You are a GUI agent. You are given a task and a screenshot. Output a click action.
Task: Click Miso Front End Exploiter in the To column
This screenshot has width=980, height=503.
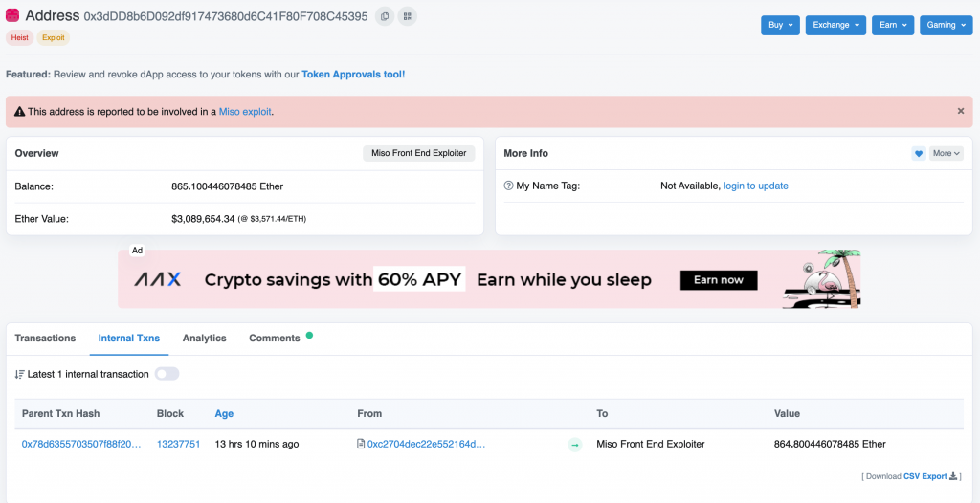(x=651, y=445)
